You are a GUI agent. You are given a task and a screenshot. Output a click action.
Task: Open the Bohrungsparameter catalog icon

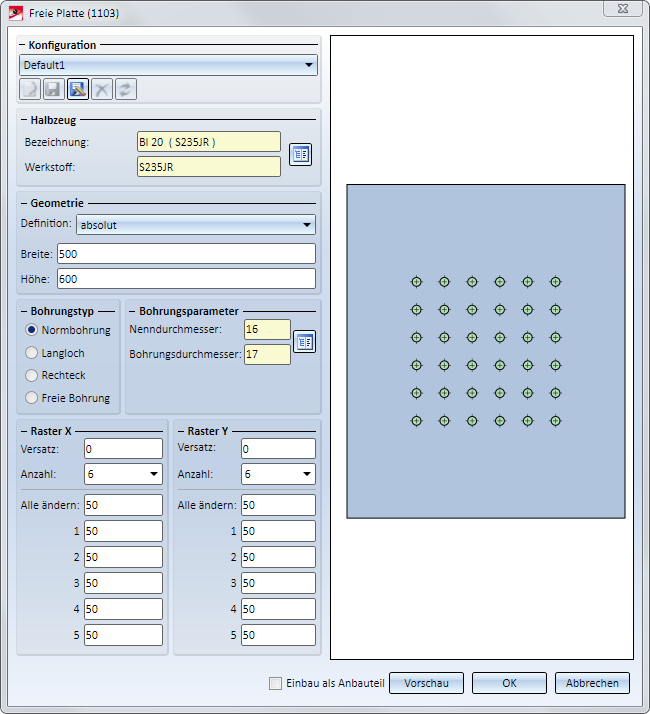point(304,342)
